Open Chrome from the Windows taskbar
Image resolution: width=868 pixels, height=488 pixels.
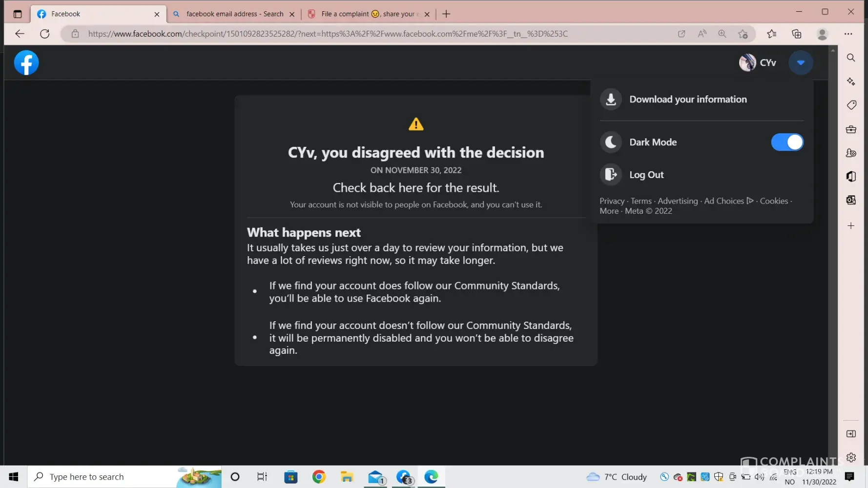[319, 477]
